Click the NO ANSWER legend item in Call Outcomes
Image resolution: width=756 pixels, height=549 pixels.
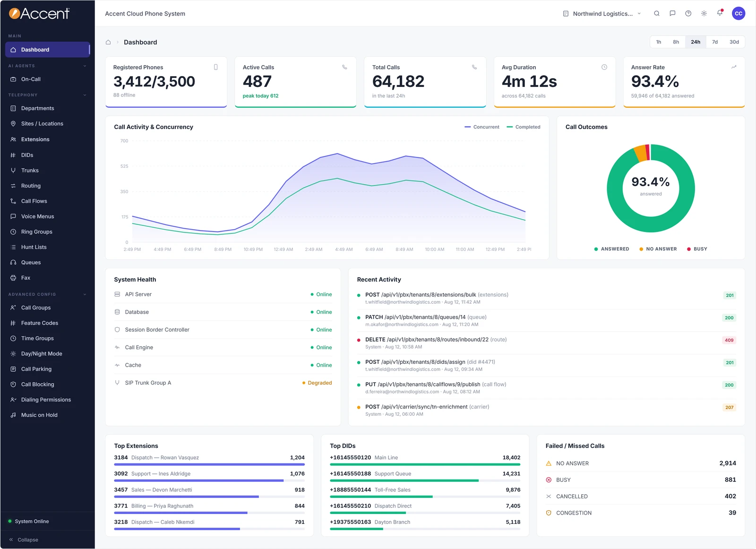click(x=658, y=249)
